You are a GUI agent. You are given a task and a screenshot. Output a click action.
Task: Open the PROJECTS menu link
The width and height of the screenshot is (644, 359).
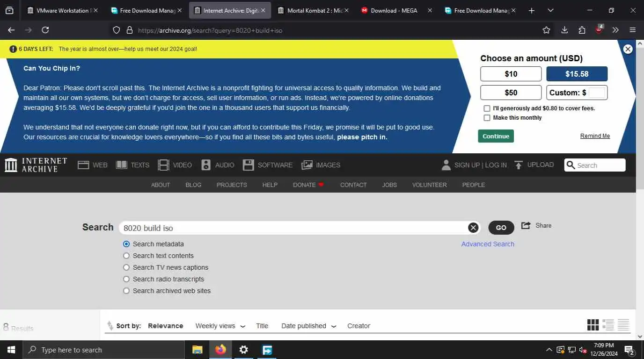pos(232,185)
